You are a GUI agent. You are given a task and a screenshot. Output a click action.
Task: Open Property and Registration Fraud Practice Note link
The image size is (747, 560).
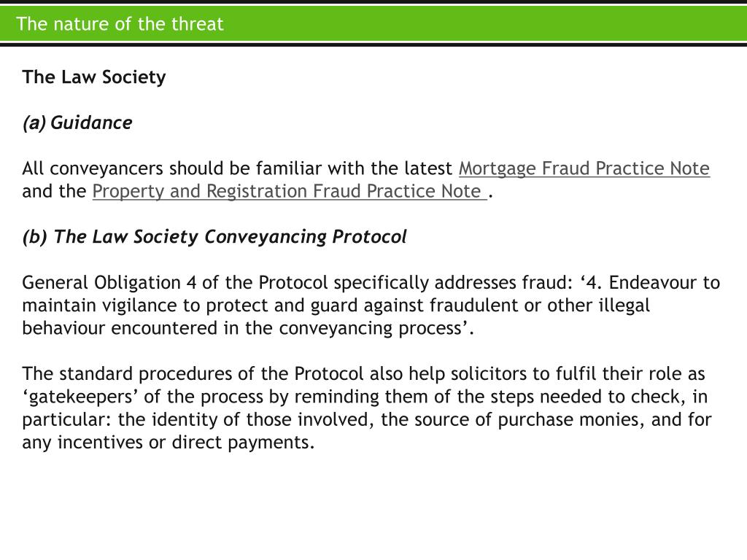289,192
